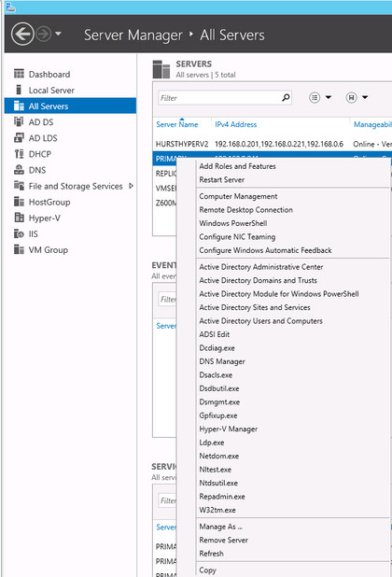The image size is (392, 577).
Task: Run Gpfixup.exe menu entry
Action: [x=218, y=415]
